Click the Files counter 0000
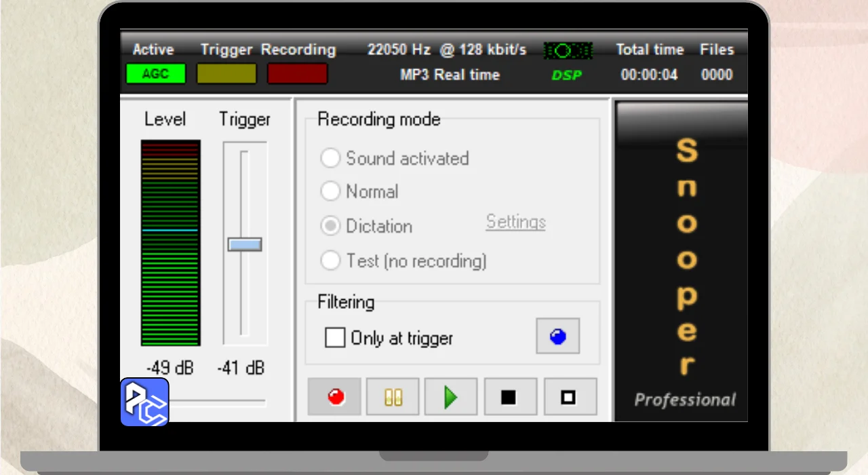 717,75
